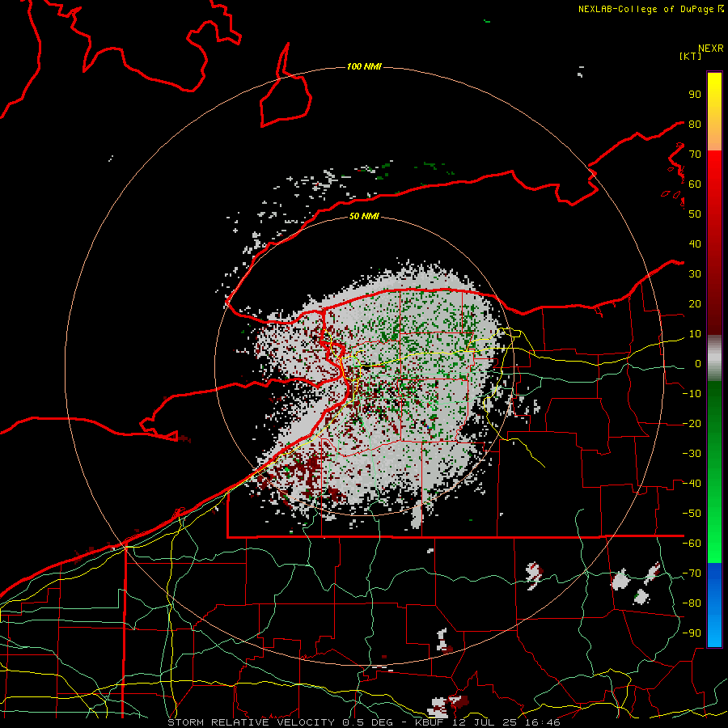728x728 pixels.
Task: Click the 70 value on the velocity scale
Action: point(695,154)
